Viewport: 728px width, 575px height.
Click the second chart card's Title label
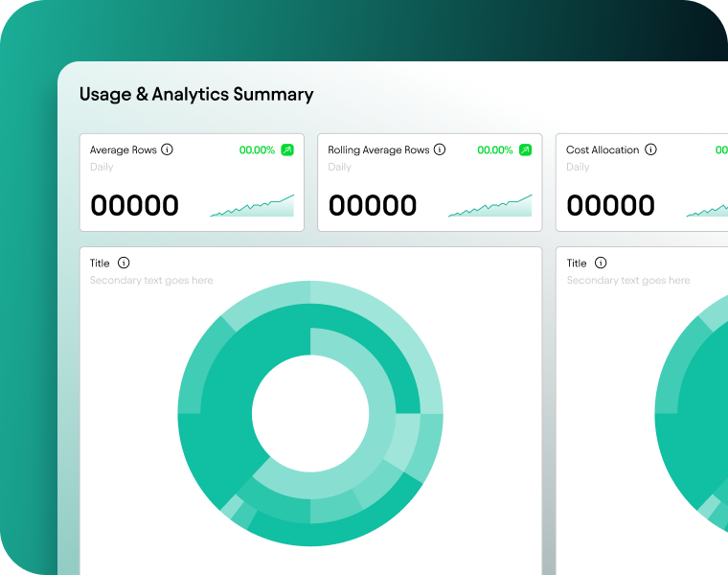(x=577, y=264)
